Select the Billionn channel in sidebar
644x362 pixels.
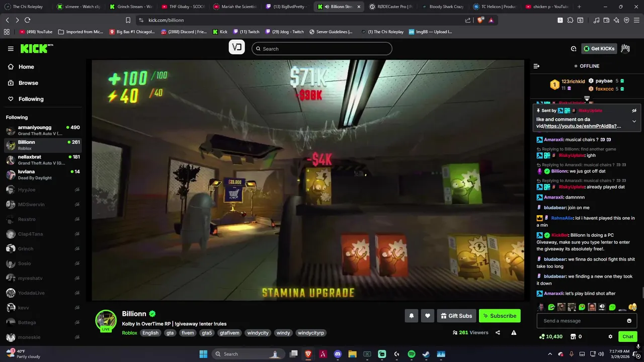tap(43, 145)
